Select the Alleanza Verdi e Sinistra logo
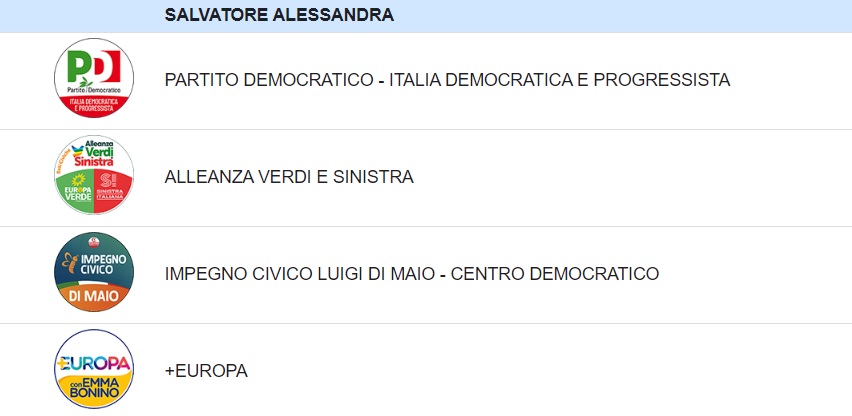Image resolution: width=852 pixels, height=416 pixels. click(94, 175)
